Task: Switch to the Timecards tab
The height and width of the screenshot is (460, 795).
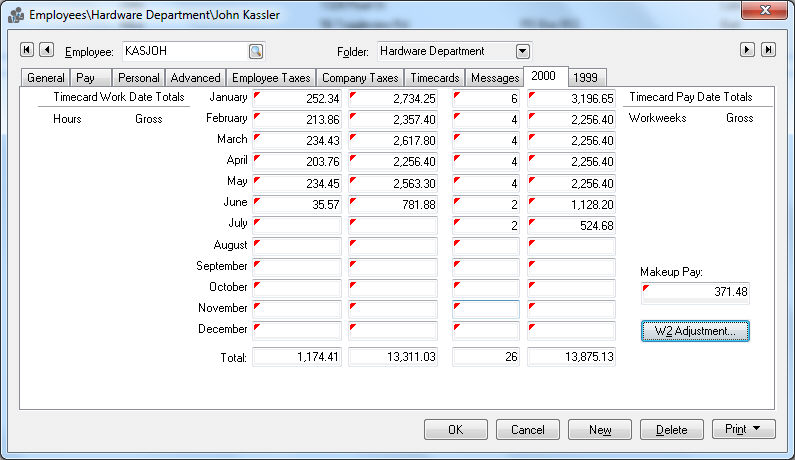Action: coord(435,78)
